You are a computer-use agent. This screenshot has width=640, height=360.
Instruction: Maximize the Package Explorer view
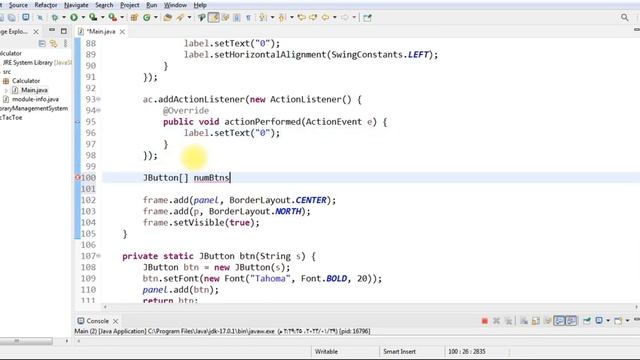point(64,31)
